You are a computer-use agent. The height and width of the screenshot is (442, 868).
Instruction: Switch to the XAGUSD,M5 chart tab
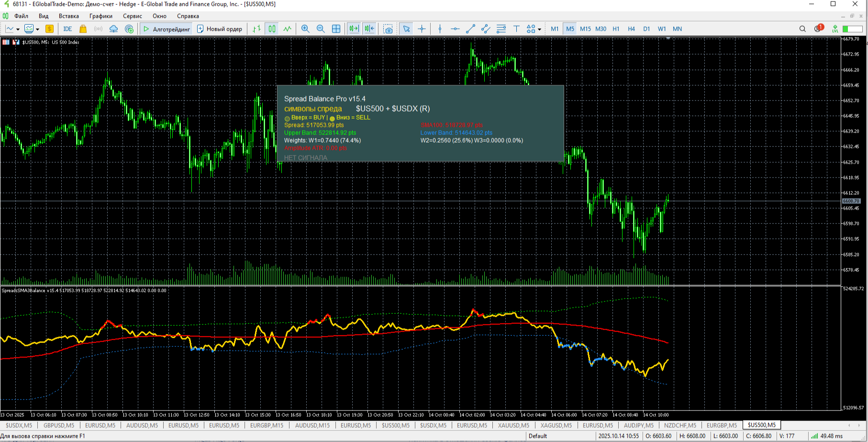556,425
